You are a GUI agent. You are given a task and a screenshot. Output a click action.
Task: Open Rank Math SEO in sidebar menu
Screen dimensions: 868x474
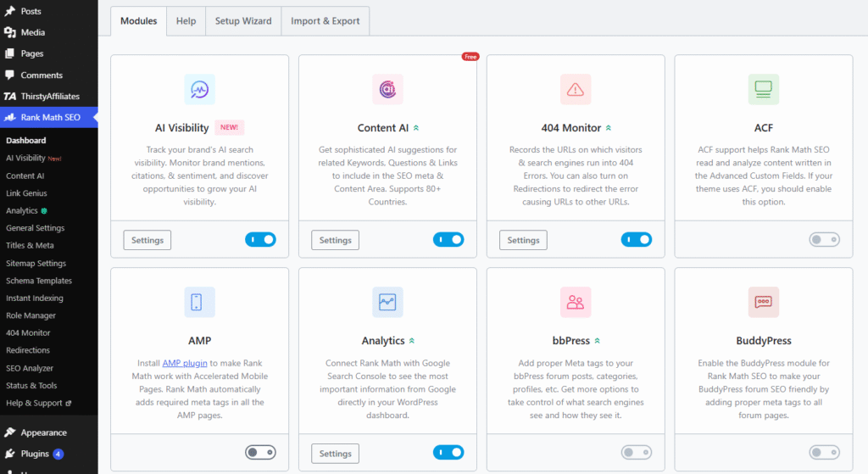[x=48, y=117]
